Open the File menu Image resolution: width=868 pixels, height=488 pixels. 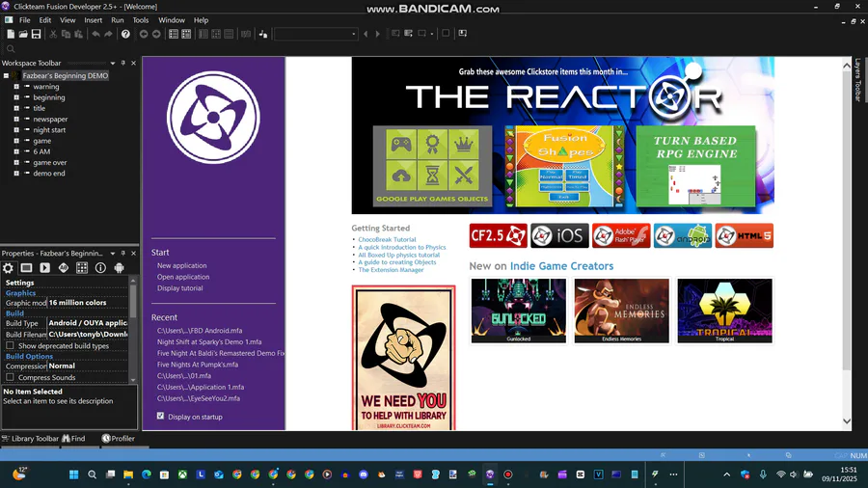(25, 20)
